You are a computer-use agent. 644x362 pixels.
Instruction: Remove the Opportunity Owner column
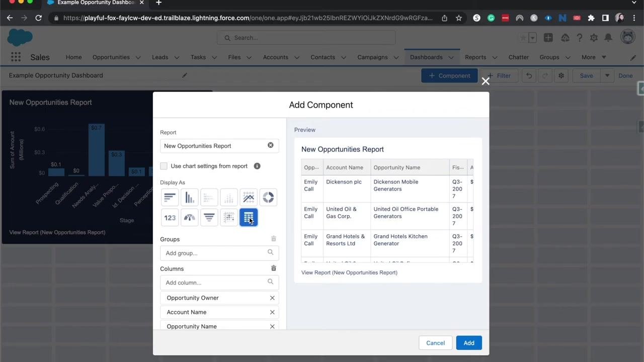272,298
